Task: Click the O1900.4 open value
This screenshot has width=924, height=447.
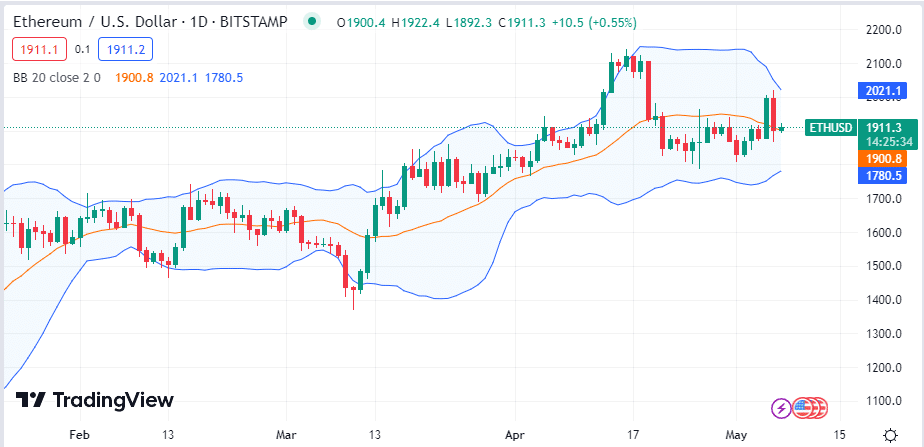Action: 361,22
